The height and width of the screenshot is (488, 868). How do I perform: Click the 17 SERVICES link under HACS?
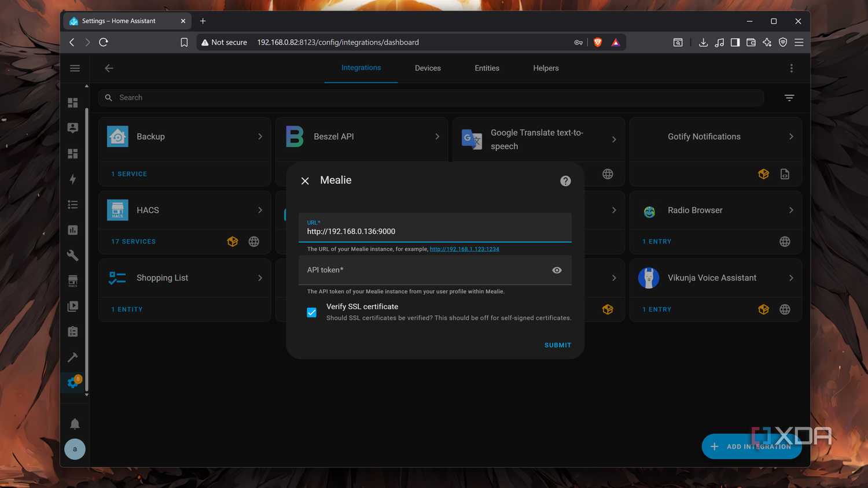[134, 242]
